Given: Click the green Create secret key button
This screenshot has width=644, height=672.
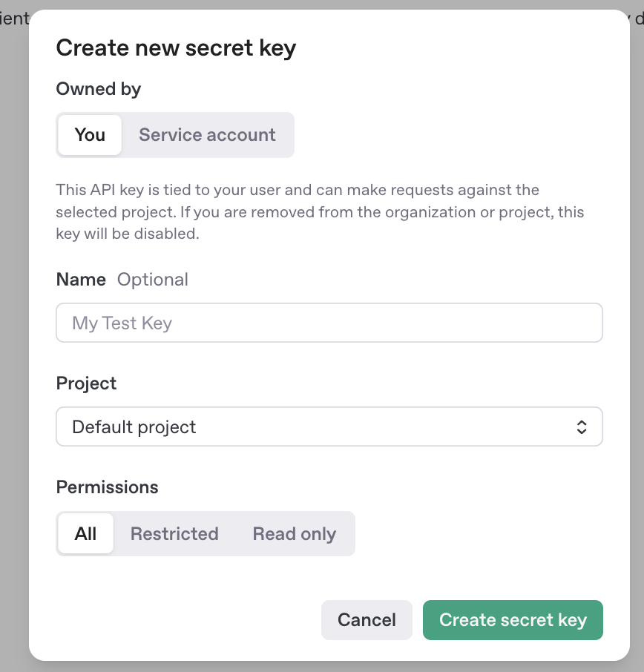Looking at the screenshot, I should [513, 620].
